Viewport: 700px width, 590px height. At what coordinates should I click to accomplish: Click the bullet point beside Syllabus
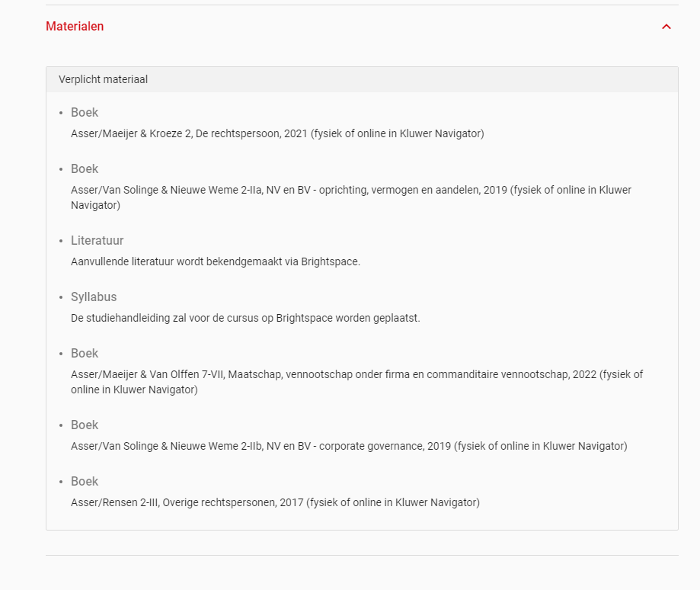coord(61,297)
